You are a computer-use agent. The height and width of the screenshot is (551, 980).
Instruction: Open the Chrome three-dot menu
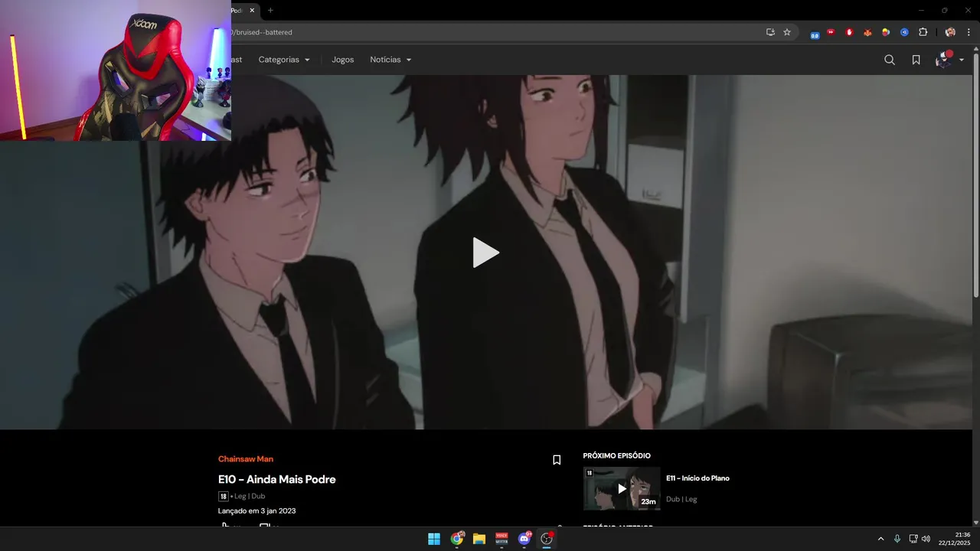pos(969,32)
